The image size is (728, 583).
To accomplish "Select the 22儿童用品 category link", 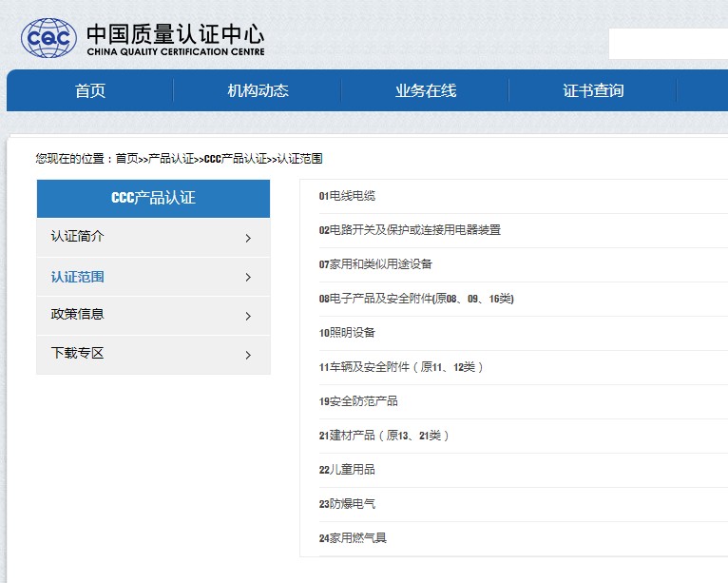I will point(347,470).
